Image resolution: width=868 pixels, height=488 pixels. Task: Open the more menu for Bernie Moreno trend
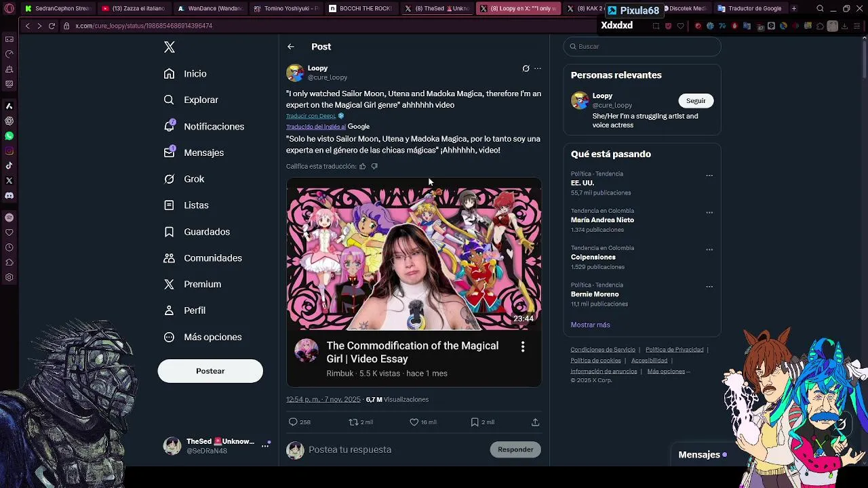(x=709, y=287)
